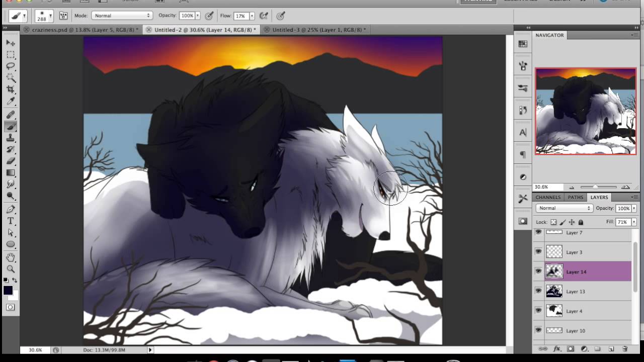644x362 pixels.
Task: Open the brush size 288 preset dropdown
Action: 44,16
